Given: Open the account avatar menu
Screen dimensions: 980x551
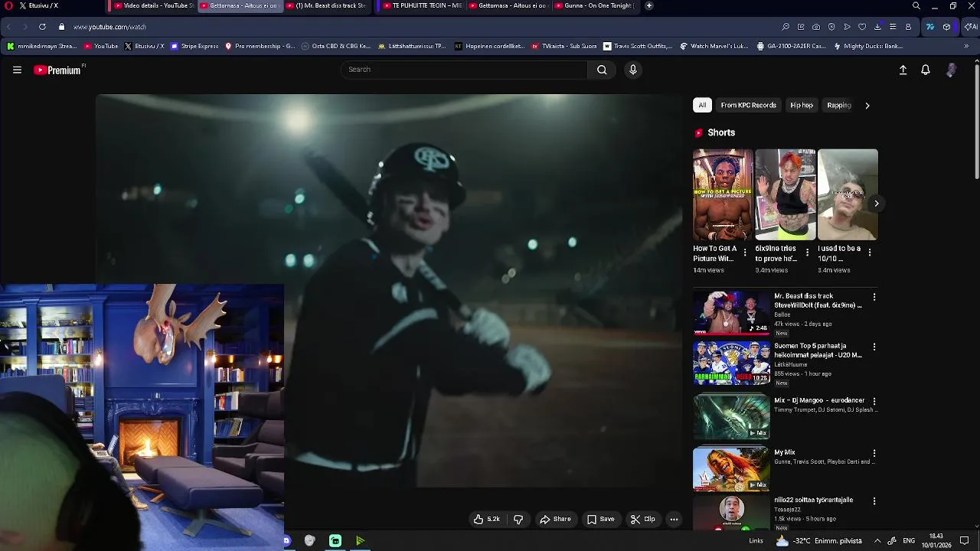Looking at the screenshot, I should tap(951, 70).
